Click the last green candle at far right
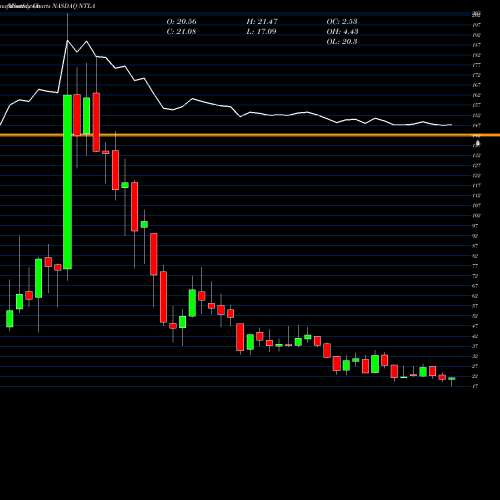The height and width of the screenshot is (500, 500). tap(452, 378)
